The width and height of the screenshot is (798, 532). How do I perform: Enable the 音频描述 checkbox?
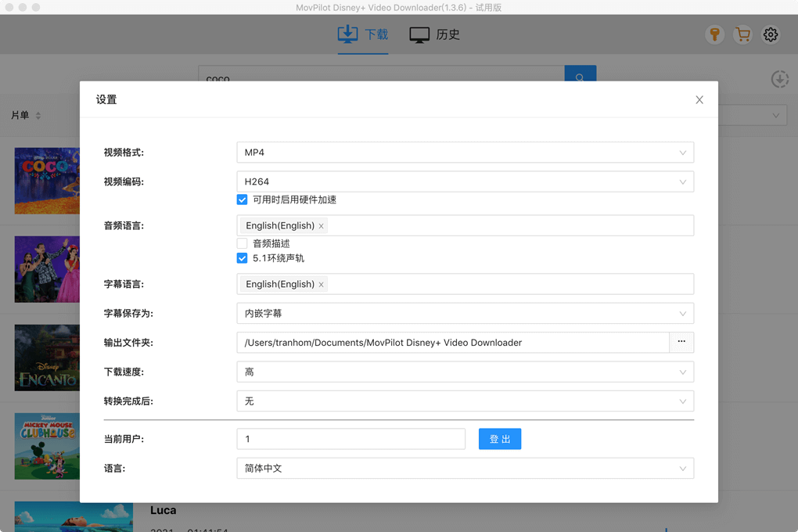pos(243,243)
